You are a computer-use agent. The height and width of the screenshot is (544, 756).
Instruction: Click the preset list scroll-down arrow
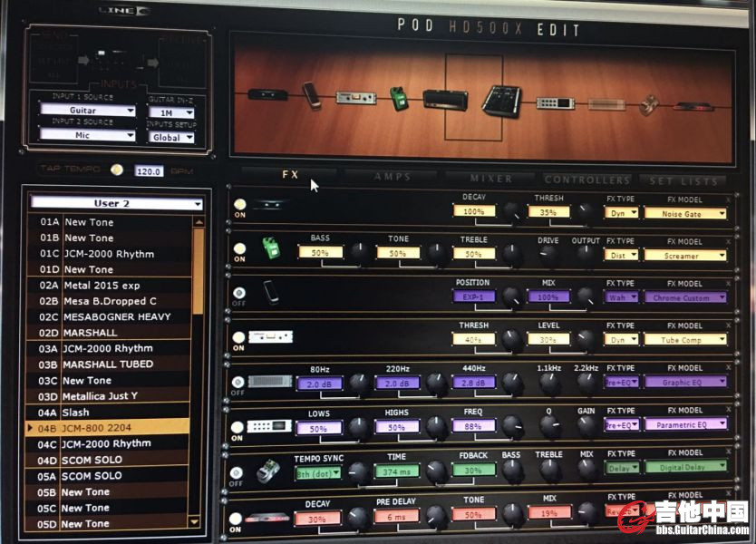pos(194,521)
